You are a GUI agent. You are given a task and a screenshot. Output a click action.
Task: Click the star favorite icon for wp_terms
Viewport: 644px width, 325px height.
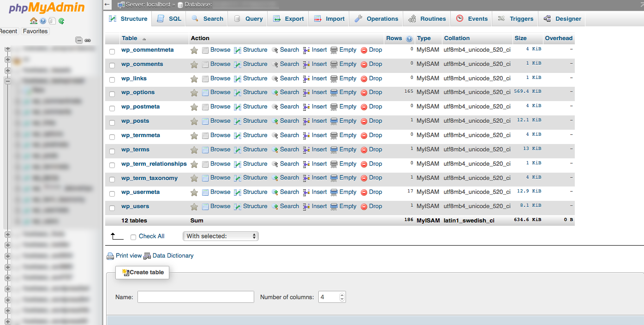coord(194,150)
